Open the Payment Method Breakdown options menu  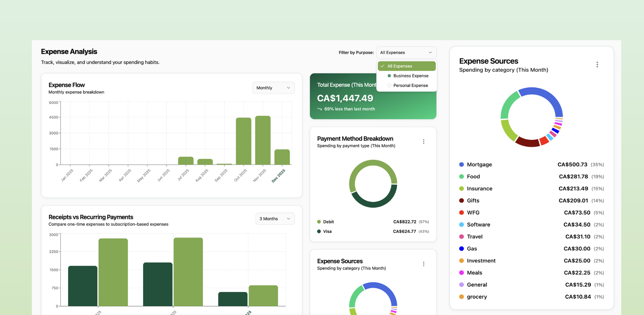[424, 141]
